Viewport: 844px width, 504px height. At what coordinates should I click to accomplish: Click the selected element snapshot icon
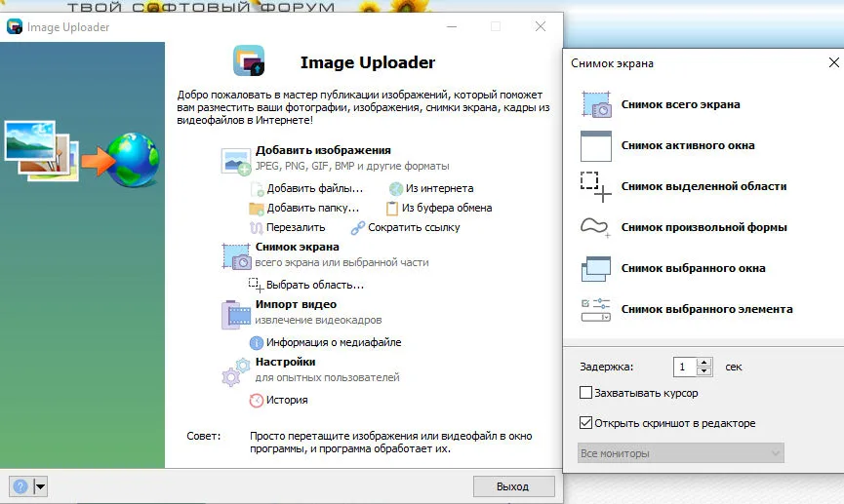coord(596,309)
